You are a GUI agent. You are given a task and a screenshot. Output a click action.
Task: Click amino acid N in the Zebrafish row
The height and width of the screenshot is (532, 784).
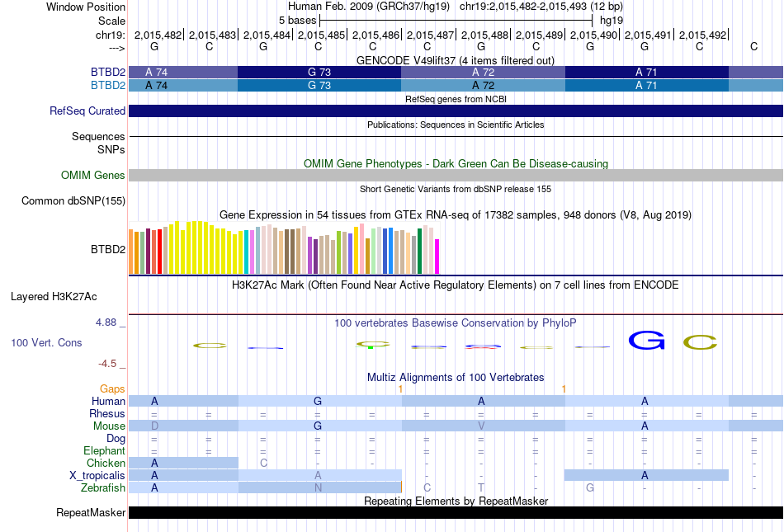point(318,488)
